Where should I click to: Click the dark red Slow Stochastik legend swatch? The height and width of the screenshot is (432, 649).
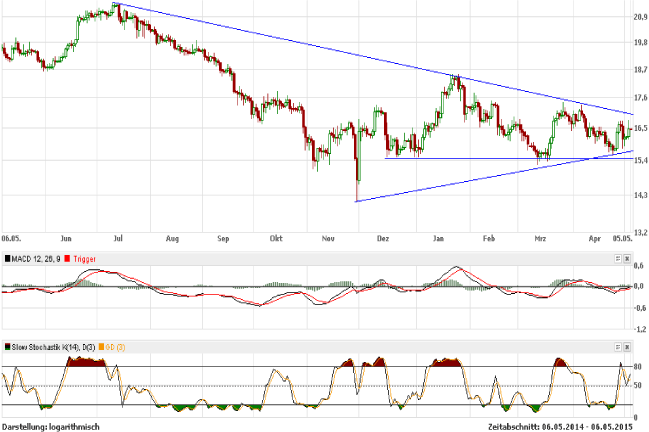tap(9, 346)
